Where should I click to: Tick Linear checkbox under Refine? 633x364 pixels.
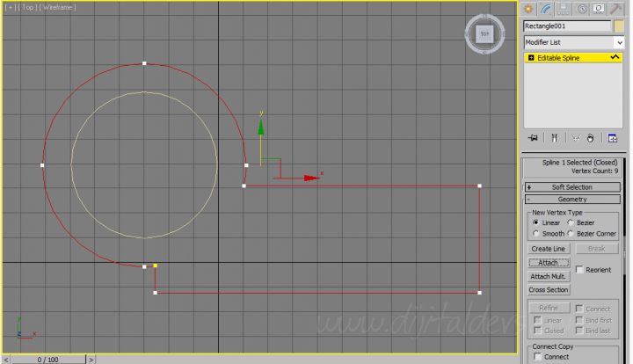coord(537,320)
